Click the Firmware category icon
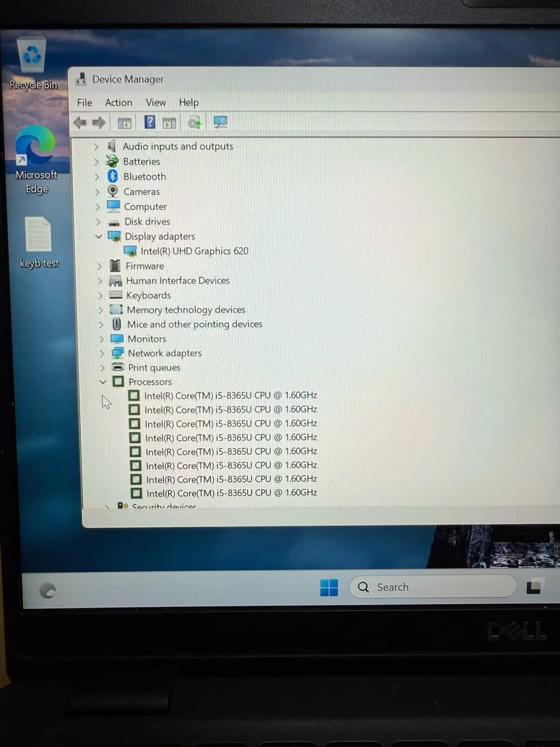560x747 pixels. (115, 266)
